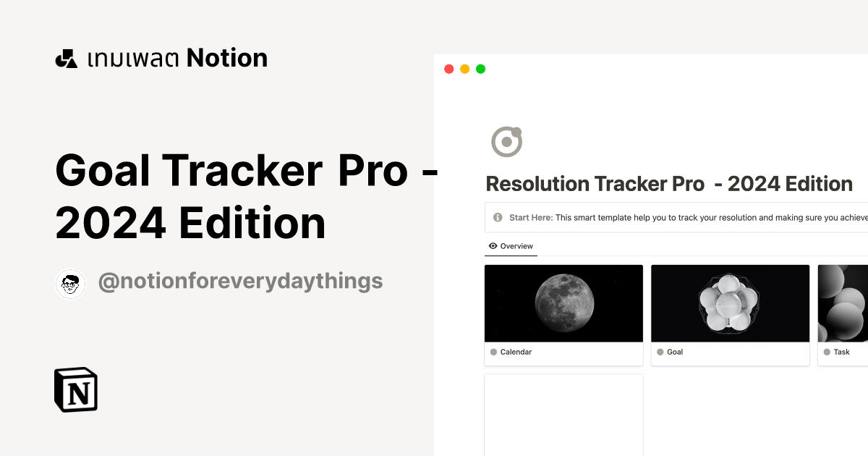This screenshot has height=456, width=868.
Task: Toggle the eye icon on the Overview tab
Action: 493,246
